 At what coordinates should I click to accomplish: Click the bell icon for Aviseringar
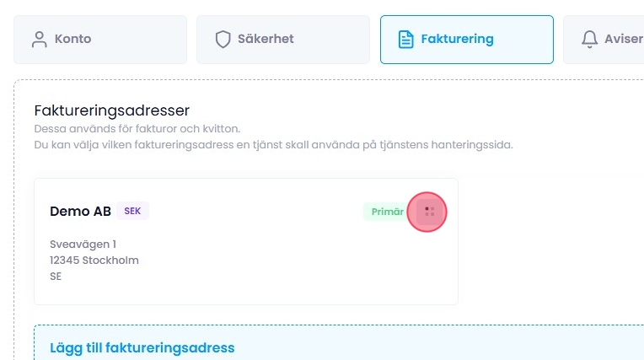pyautogui.click(x=590, y=39)
